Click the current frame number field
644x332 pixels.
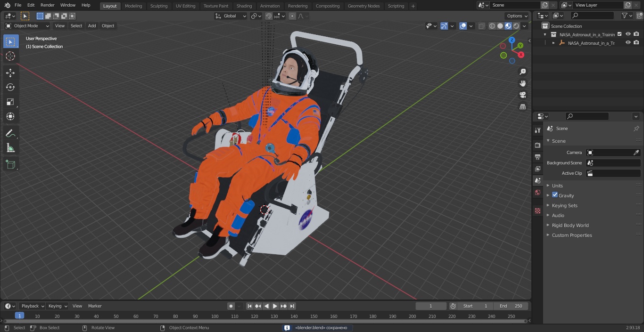pos(431,306)
